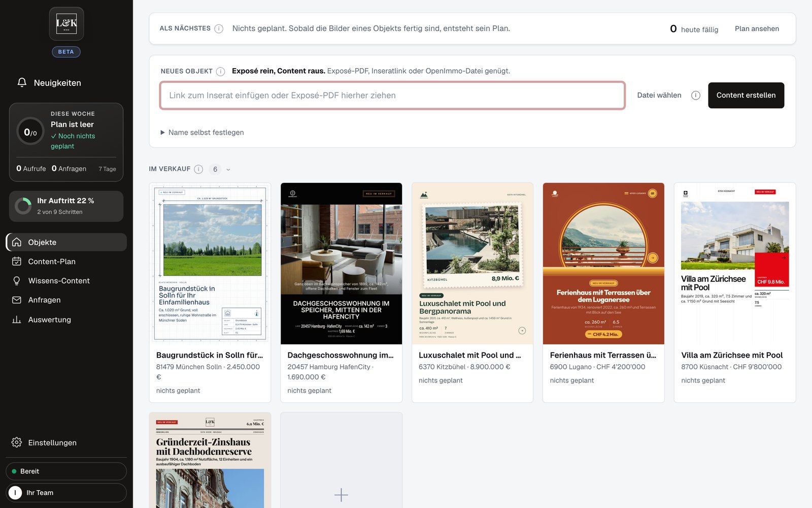This screenshot has width=812, height=508.
Task: Open the Anfragen menu item
Action: (x=66, y=300)
